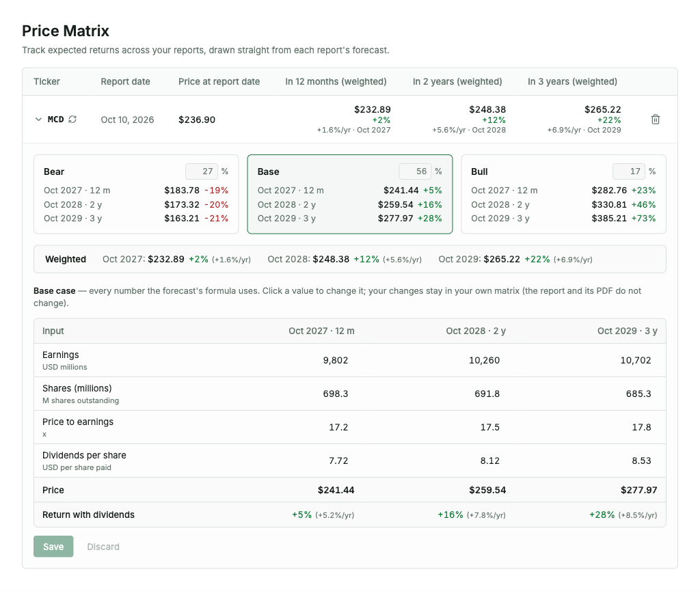Change Shares value 691.8

(x=487, y=394)
